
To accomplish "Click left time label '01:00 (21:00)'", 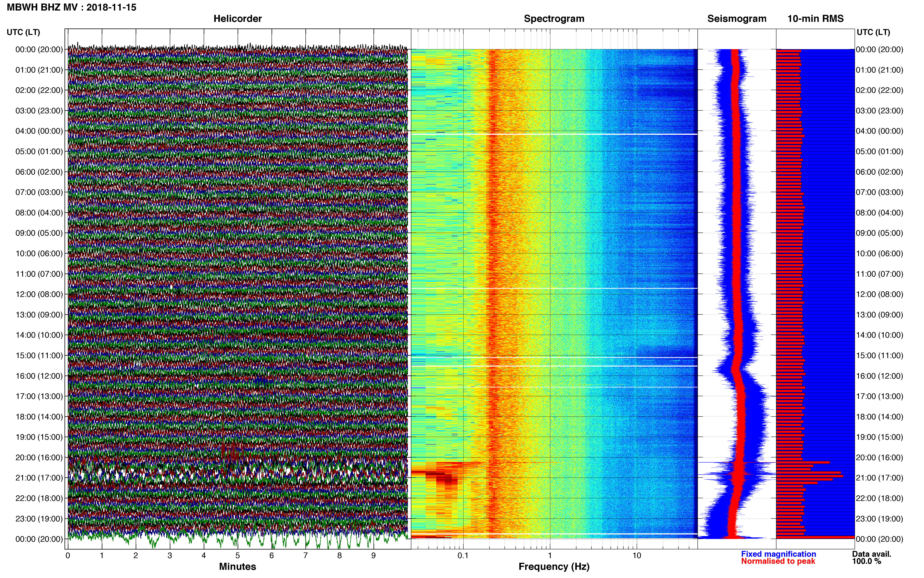I will [39, 70].
